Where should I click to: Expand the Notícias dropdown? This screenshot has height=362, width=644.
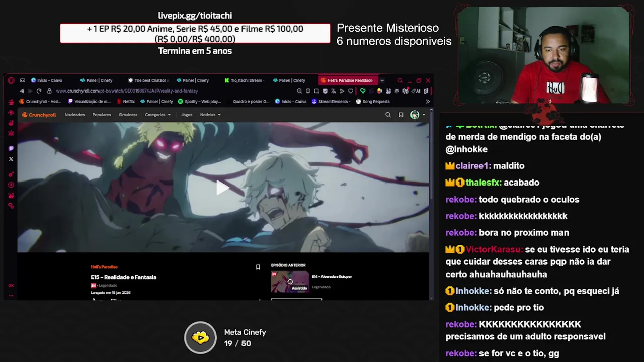[x=210, y=115]
